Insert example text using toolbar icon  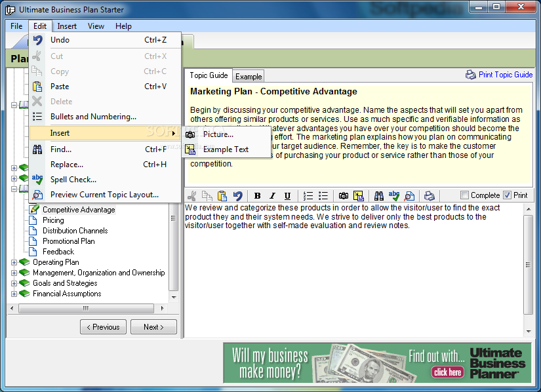359,196
